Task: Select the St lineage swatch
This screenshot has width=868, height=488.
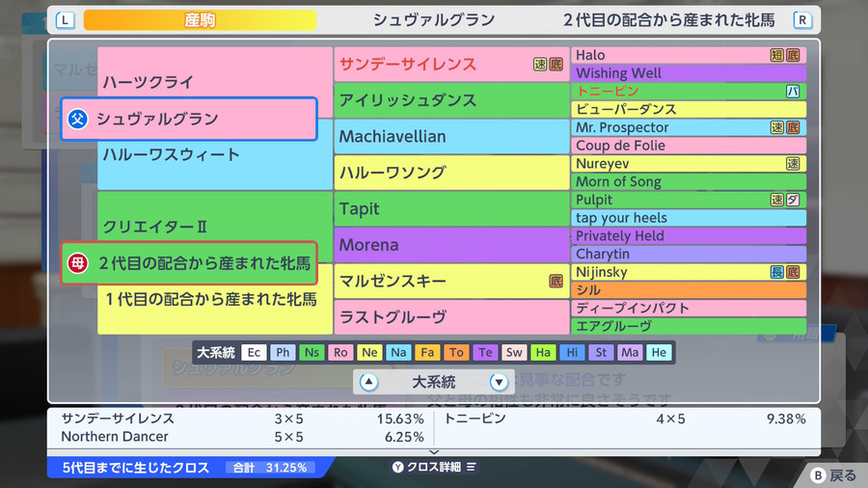Action: 601,352
